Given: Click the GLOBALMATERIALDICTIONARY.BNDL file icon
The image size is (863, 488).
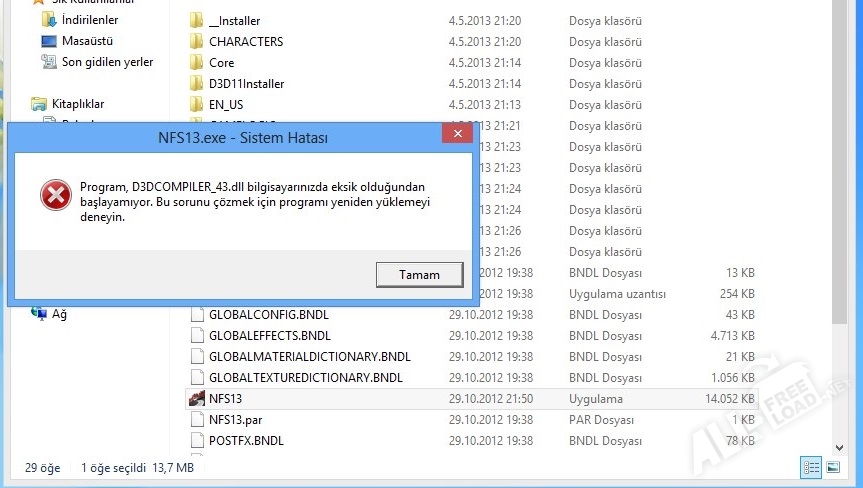Looking at the screenshot, I should [x=197, y=357].
